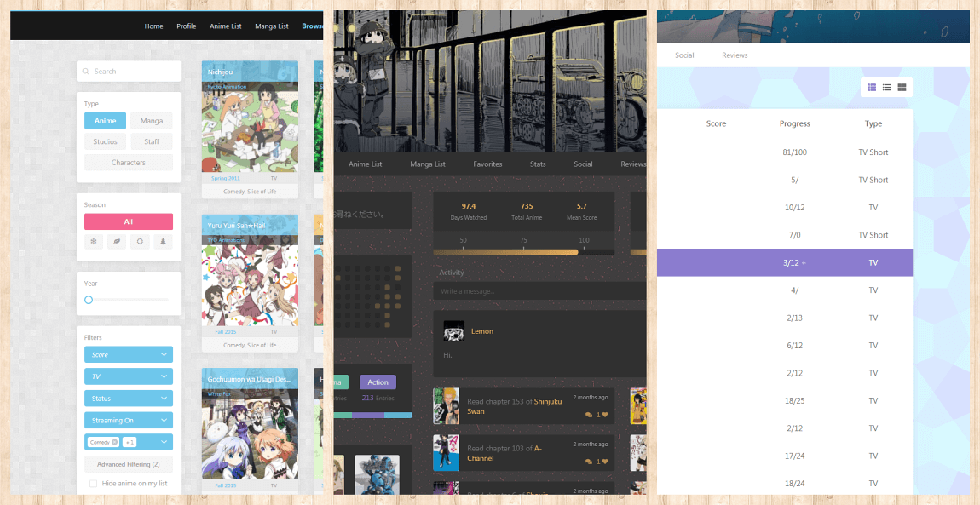The image size is (980, 505).
Task: Click the 18/25 progress cell
Action: point(795,401)
